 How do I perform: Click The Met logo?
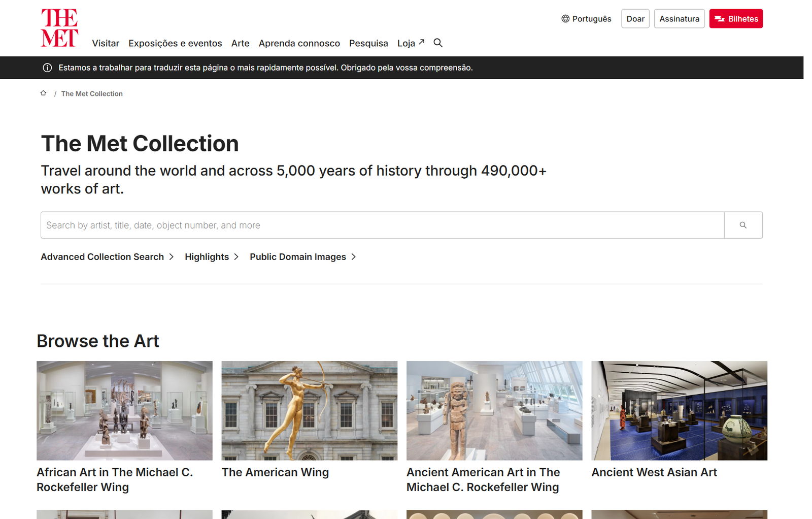(x=59, y=28)
